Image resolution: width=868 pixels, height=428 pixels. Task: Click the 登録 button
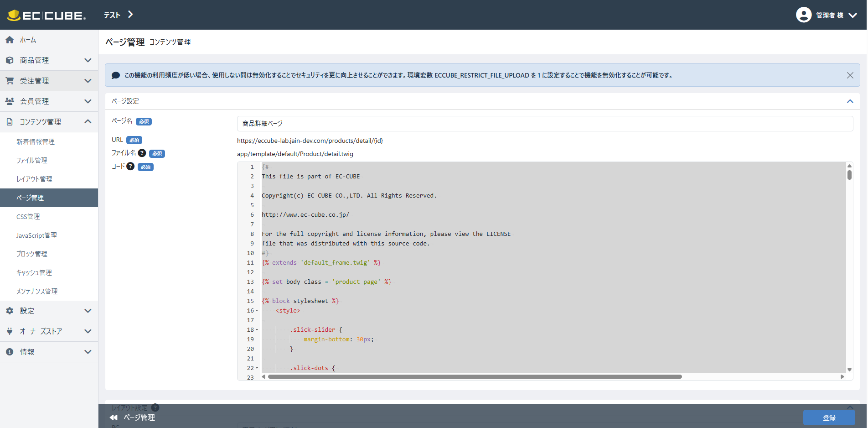click(x=829, y=418)
